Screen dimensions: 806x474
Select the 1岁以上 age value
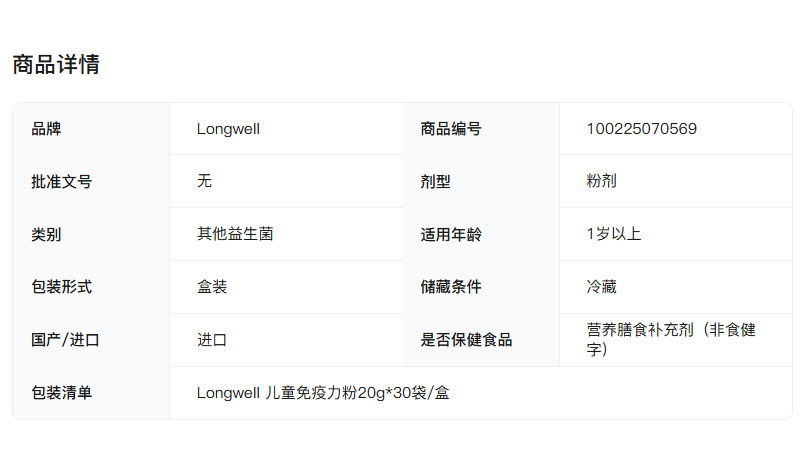click(613, 234)
